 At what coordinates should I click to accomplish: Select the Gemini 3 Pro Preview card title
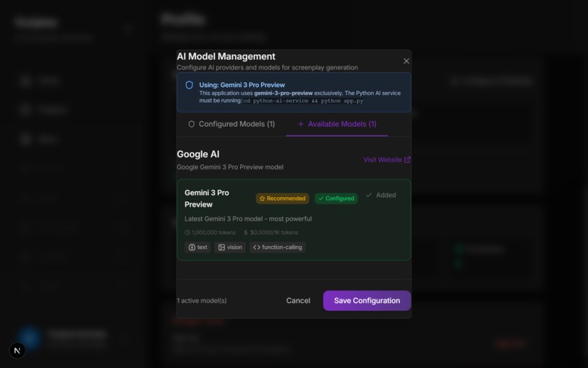pyautogui.click(x=206, y=199)
